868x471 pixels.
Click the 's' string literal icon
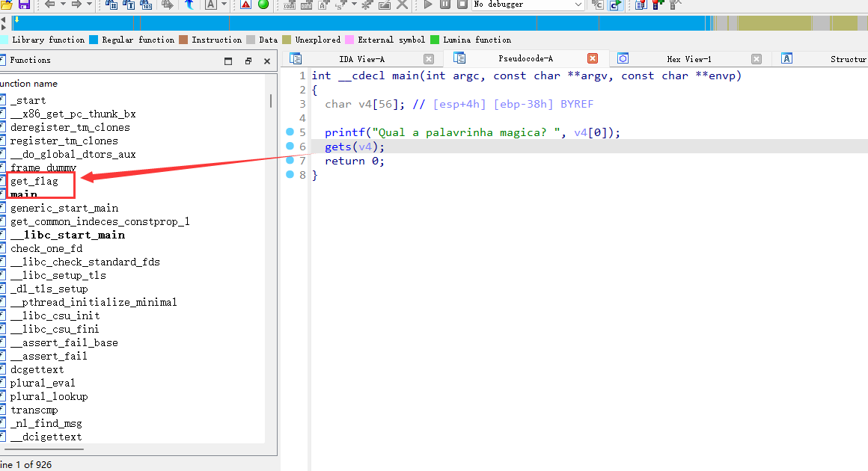341,4
